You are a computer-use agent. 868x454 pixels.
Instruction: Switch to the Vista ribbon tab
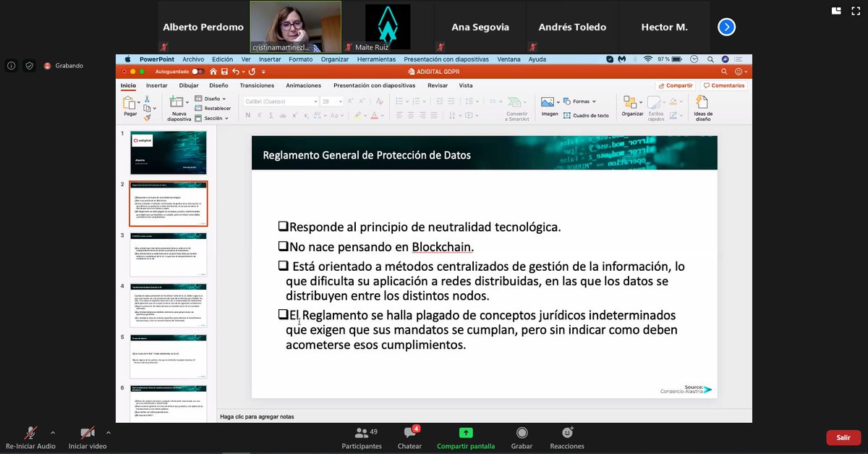coord(466,85)
